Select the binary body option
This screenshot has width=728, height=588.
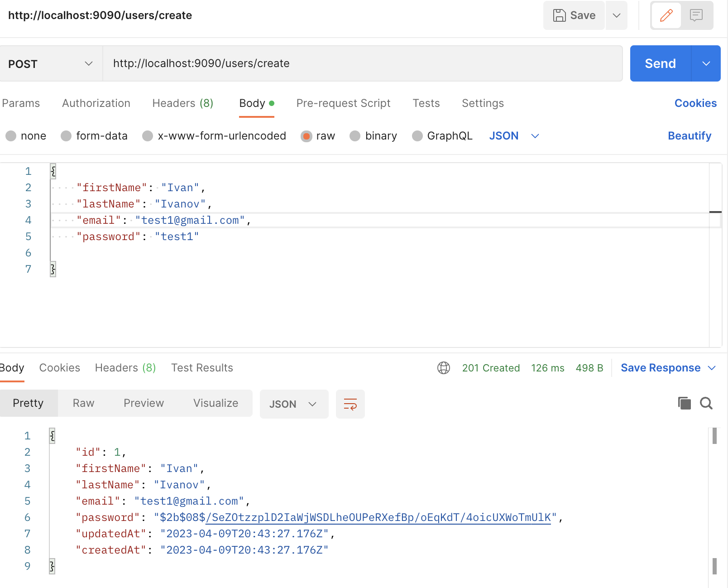(x=355, y=136)
